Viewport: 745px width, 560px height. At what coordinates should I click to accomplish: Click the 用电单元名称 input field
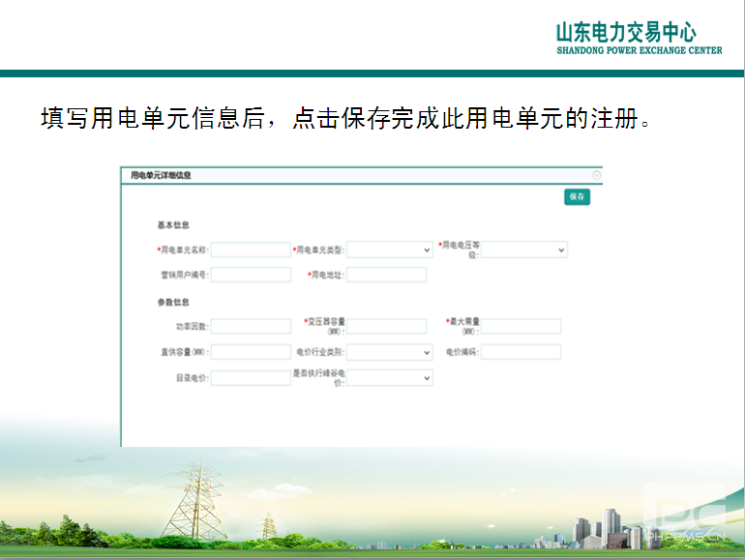click(251, 250)
